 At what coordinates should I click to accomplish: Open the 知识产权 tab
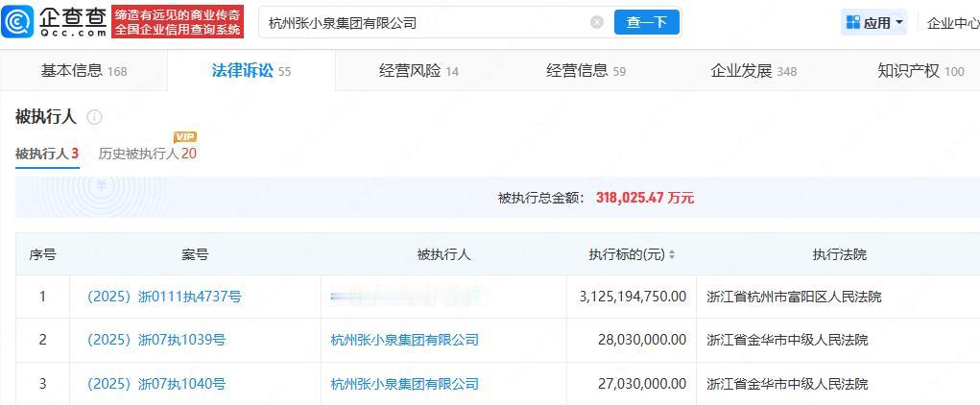921,71
